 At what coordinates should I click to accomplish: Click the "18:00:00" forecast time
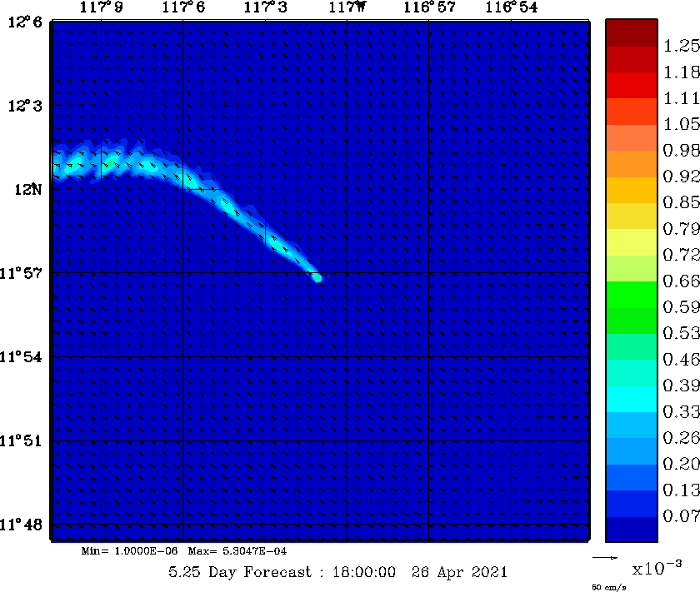click(364, 572)
